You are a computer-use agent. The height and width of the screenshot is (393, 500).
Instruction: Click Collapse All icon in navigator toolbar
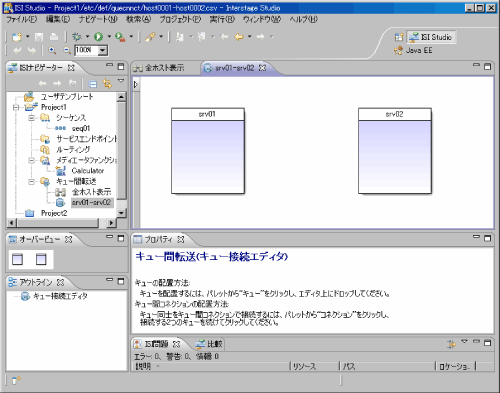(x=93, y=83)
